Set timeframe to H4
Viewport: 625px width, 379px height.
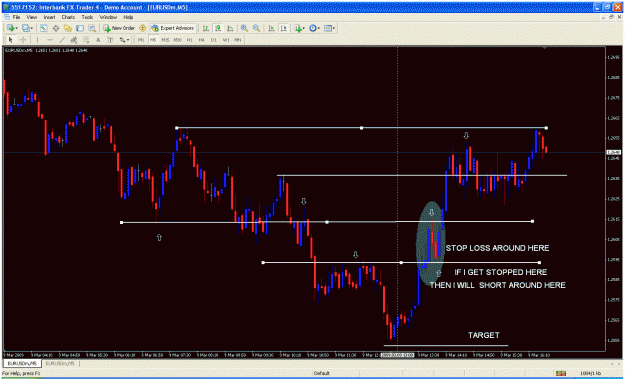tap(202, 40)
